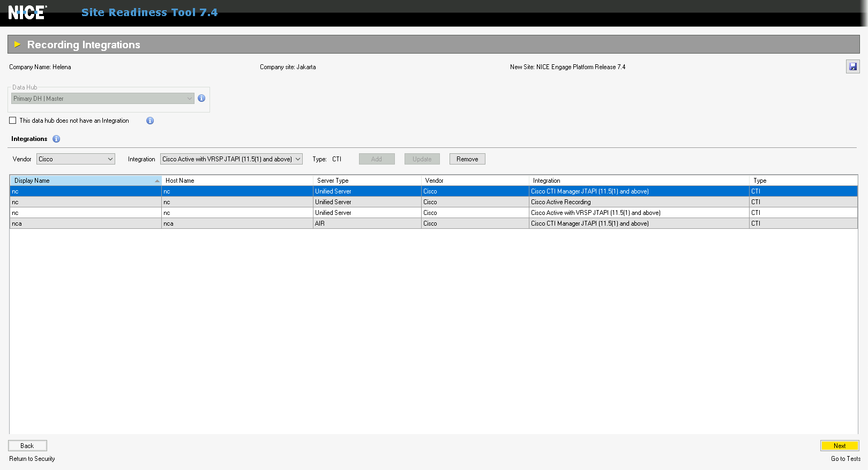Enable 'This data hub does not have an Integration'

tap(13, 121)
